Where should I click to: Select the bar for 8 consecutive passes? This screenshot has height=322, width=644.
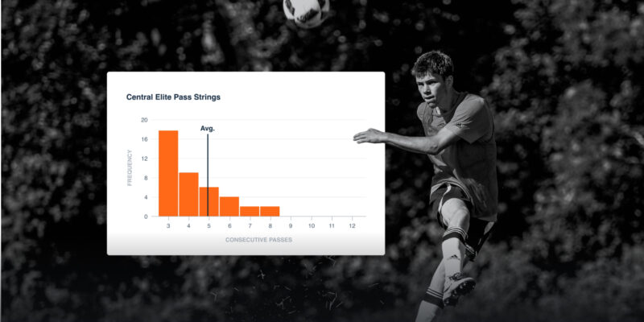(270, 211)
